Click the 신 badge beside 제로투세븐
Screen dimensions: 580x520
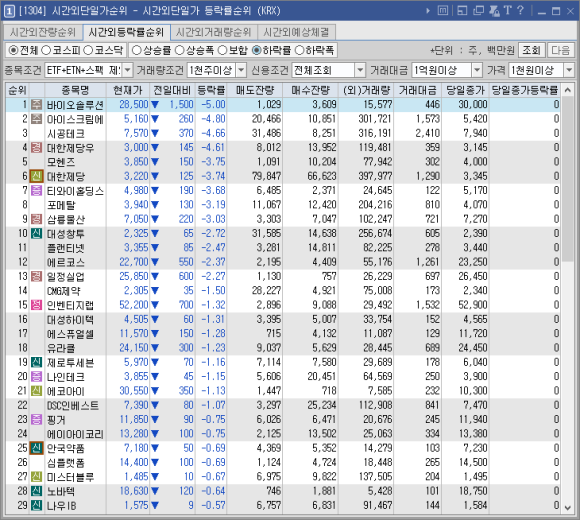click(36, 362)
